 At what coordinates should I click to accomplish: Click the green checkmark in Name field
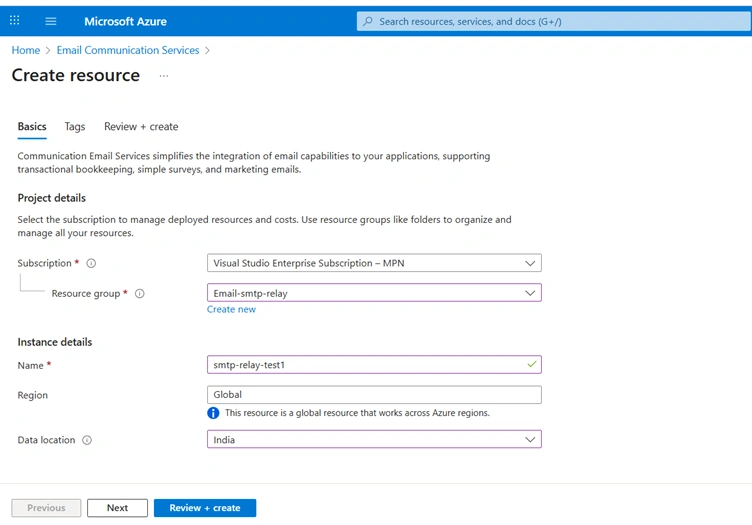click(531, 364)
